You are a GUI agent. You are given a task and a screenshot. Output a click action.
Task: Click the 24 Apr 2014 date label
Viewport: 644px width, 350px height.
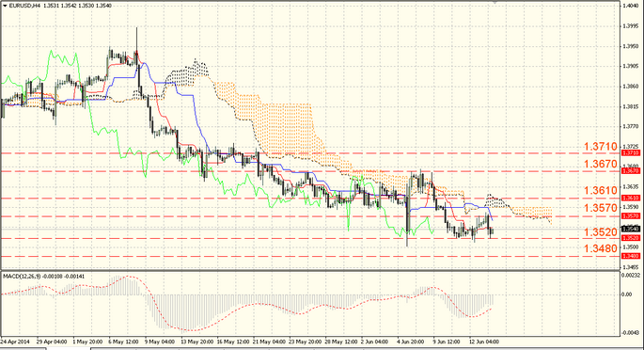pyautogui.click(x=15, y=342)
